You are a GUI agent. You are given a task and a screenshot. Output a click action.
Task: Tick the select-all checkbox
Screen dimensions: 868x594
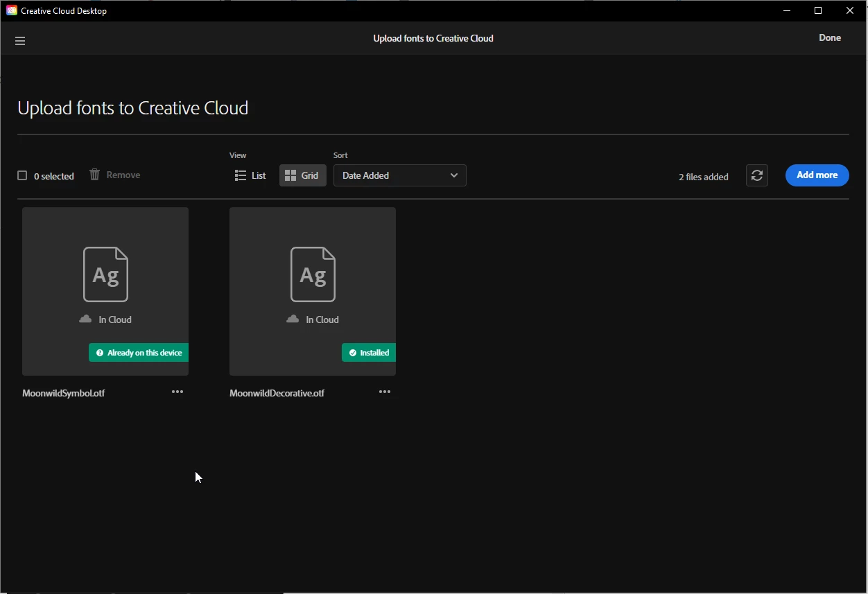coord(22,175)
